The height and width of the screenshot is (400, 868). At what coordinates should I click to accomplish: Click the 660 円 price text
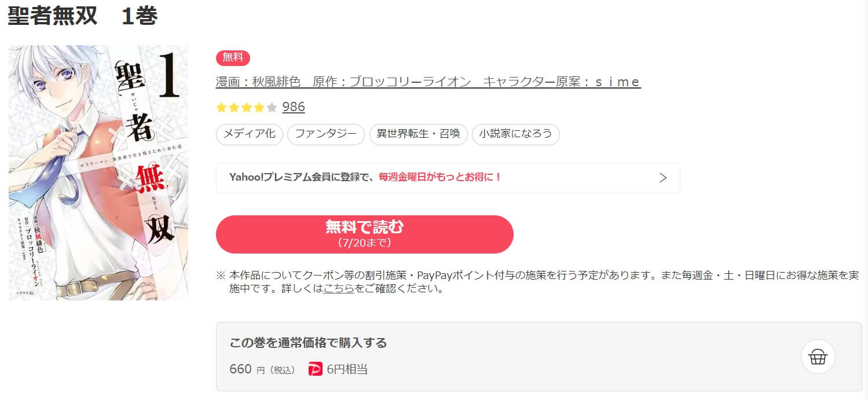click(262, 369)
